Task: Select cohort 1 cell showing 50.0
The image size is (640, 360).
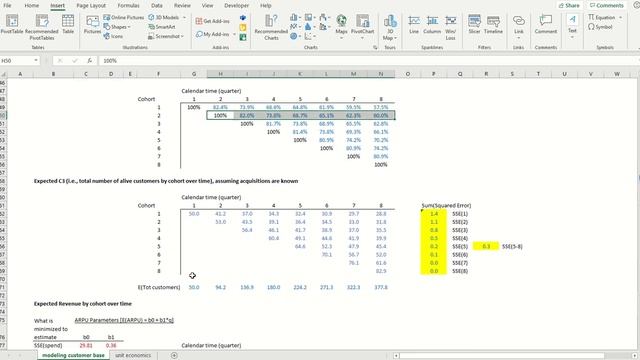Action: [x=194, y=214]
